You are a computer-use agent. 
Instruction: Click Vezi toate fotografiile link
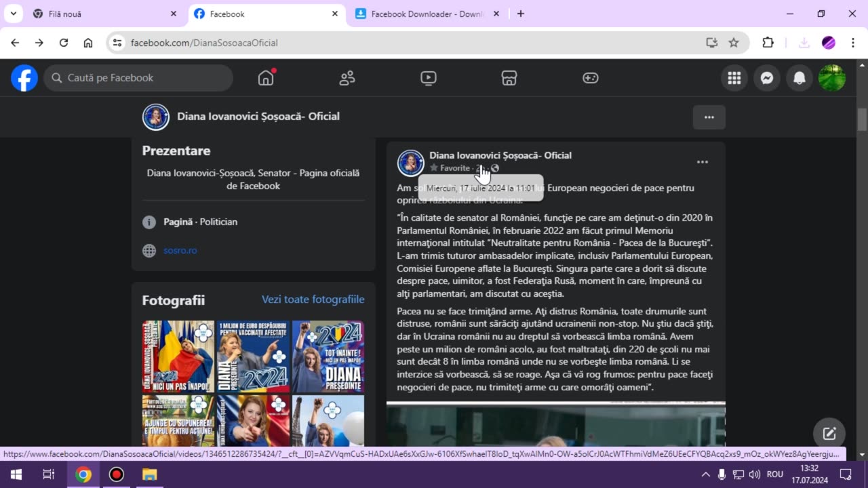[x=313, y=300]
